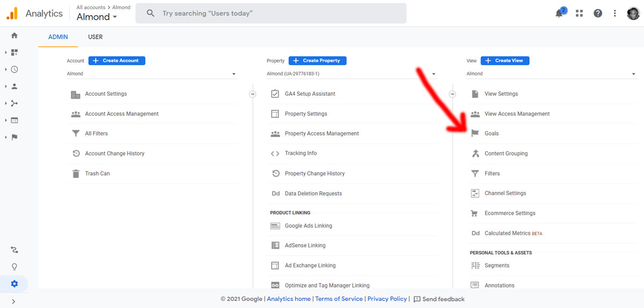
Task: Click the Account Settings building icon
Action: pyautogui.click(x=76, y=94)
